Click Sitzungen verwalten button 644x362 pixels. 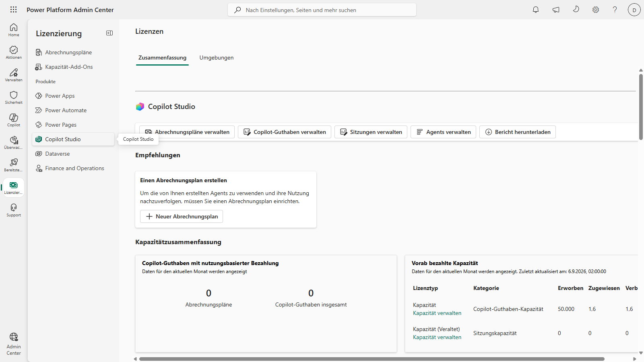(x=371, y=132)
